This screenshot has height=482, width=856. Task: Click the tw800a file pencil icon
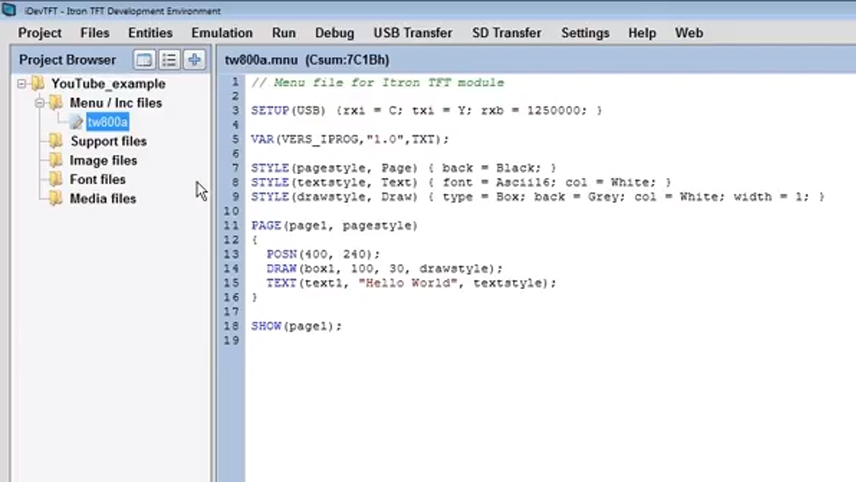coord(75,122)
